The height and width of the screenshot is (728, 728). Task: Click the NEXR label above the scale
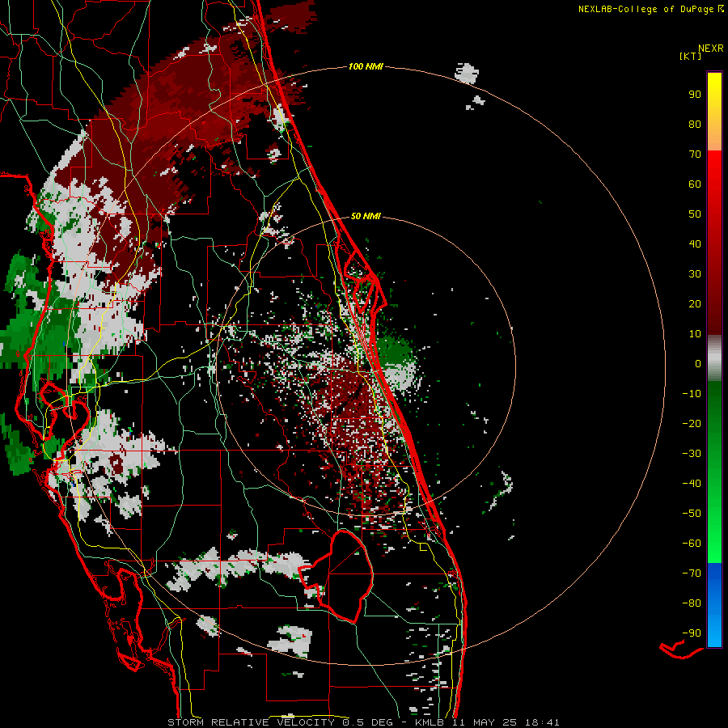(711, 49)
